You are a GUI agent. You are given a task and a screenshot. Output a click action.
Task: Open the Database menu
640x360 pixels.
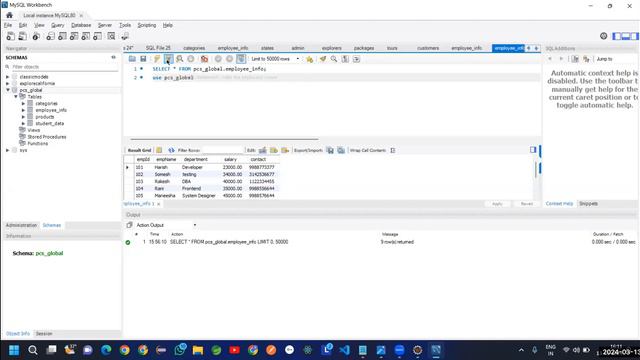(x=81, y=25)
